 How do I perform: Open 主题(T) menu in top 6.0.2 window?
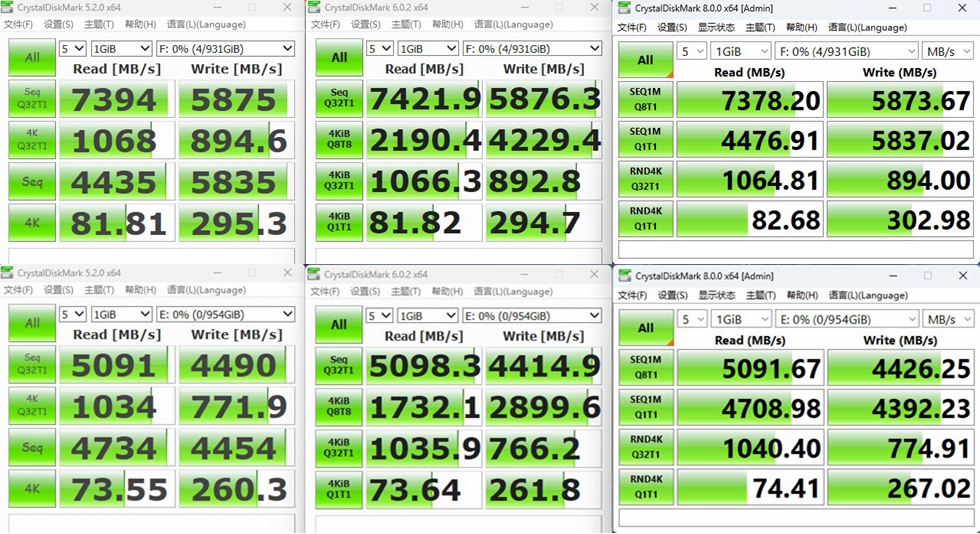[x=406, y=24]
